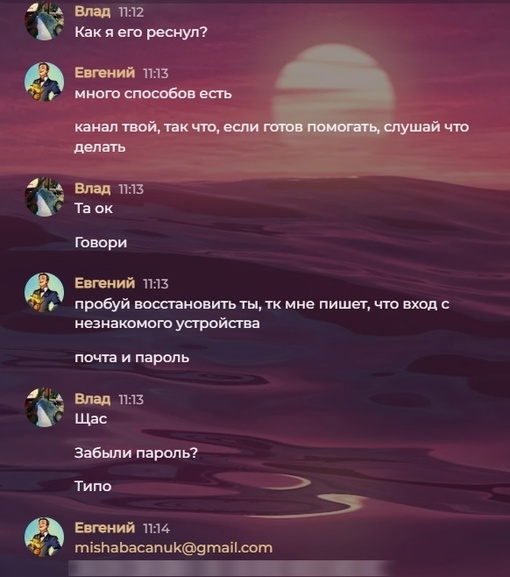Select the message 'Типо'
The width and height of the screenshot is (510, 577).
point(93,486)
